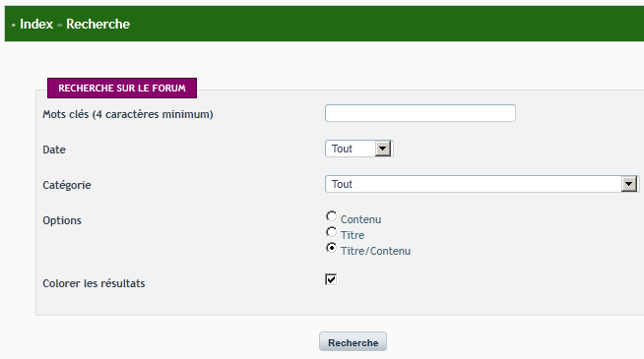Uncheck the Colorer les résultats checkbox

(x=331, y=279)
